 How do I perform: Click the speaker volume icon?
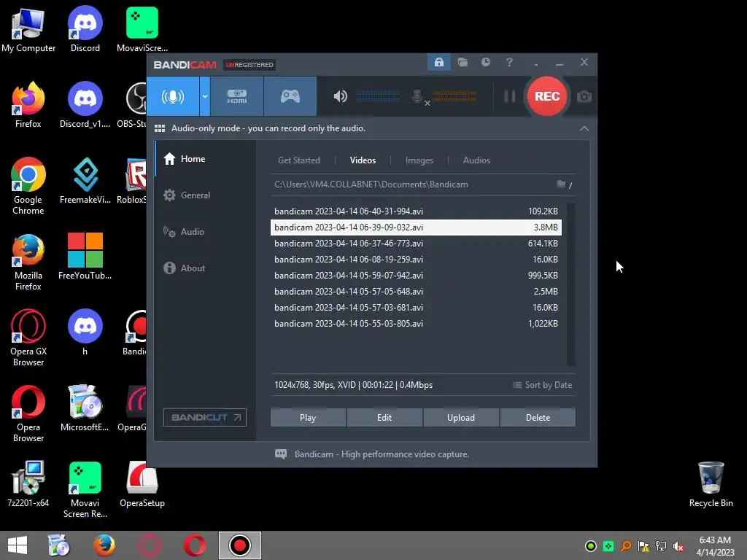340,97
